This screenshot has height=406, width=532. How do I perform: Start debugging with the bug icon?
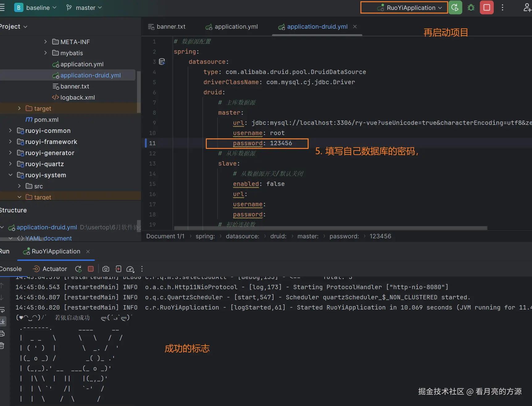pos(471,7)
